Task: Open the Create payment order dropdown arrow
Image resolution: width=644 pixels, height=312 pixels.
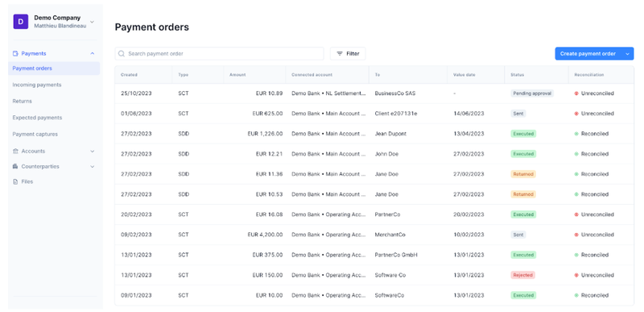Action: 628,53
